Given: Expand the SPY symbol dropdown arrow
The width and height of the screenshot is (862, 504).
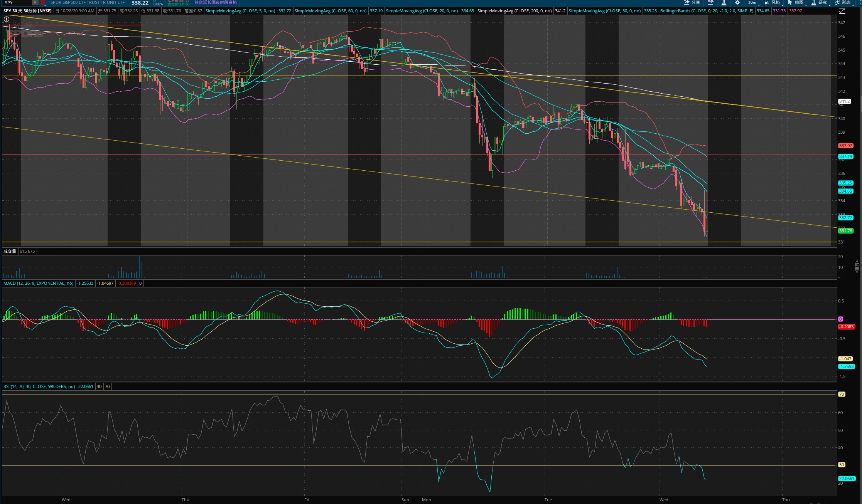Looking at the screenshot, I should click(x=35, y=3).
